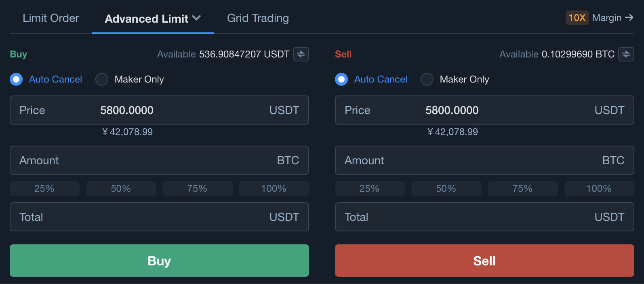Enable Maker Only in the Buy panel
The image size is (644, 284).
[x=102, y=79]
